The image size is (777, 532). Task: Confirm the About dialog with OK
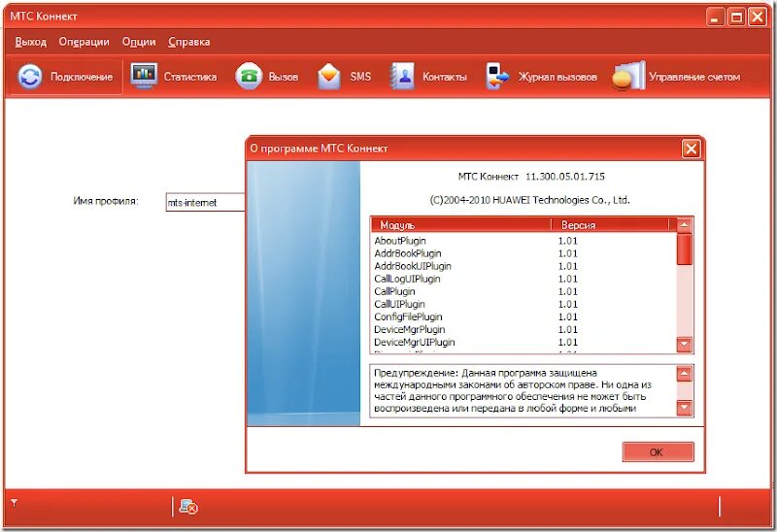click(x=659, y=452)
